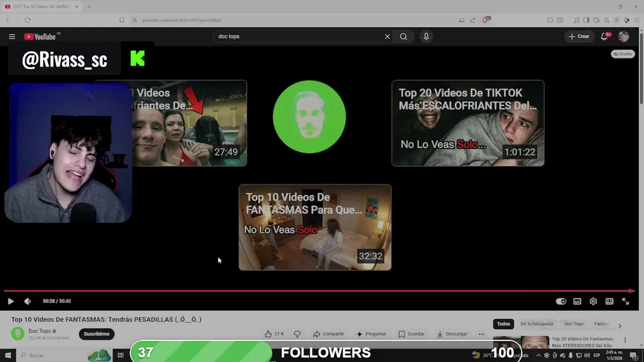This screenshot has width=644, height=362.
Task: Open the YouTube guide hamburger menu
Action: click(x=12, y=36)
